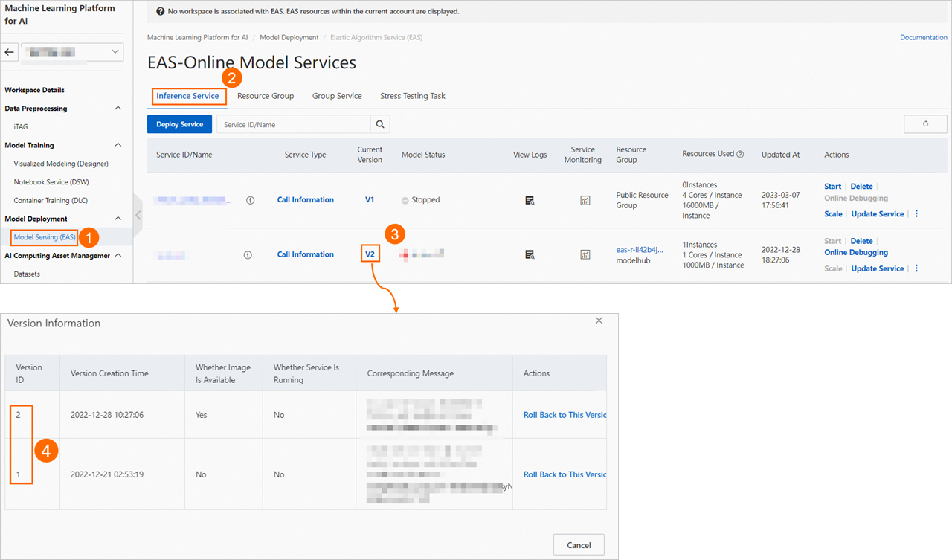
Task: Open more actions menu for the Stopped service
Action: click(916, 214)
